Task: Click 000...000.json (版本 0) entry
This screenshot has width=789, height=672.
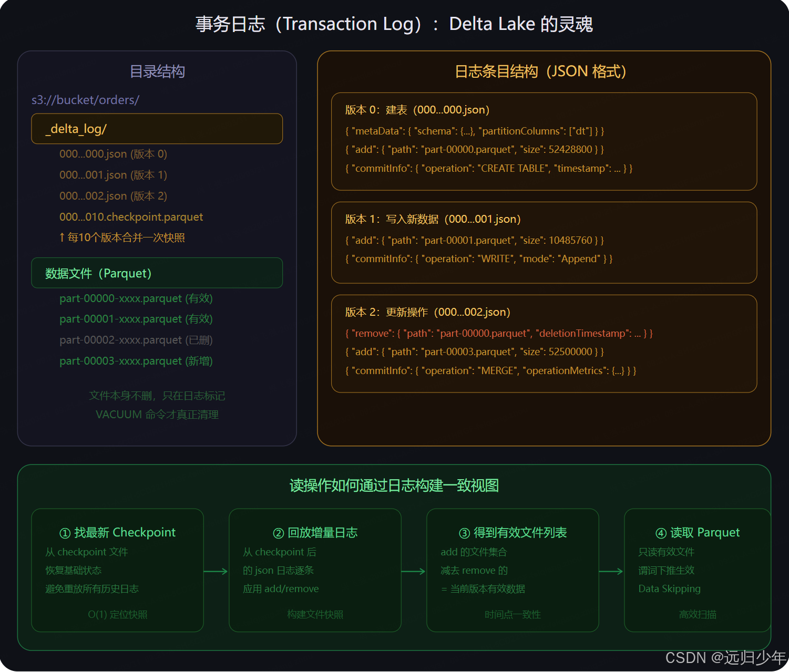Action: pyautogui.click(x=113, y=154)
